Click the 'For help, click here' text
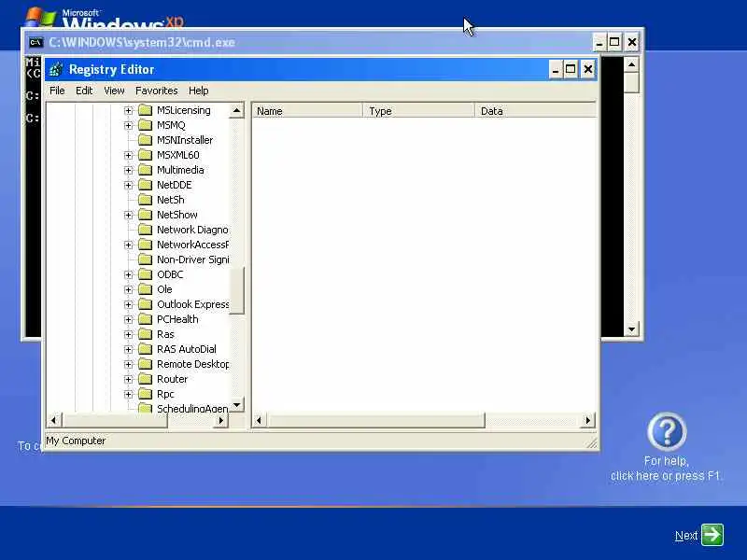Image resolution: width=747 pixels, height=560 pixels. point(665,469)
